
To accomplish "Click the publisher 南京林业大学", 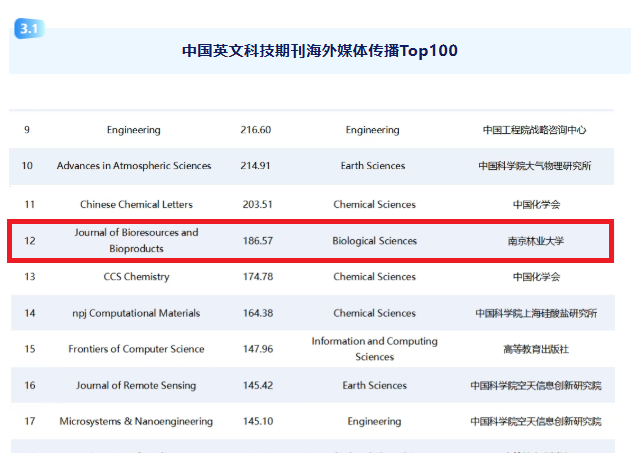I will click(x=536, y=241).
